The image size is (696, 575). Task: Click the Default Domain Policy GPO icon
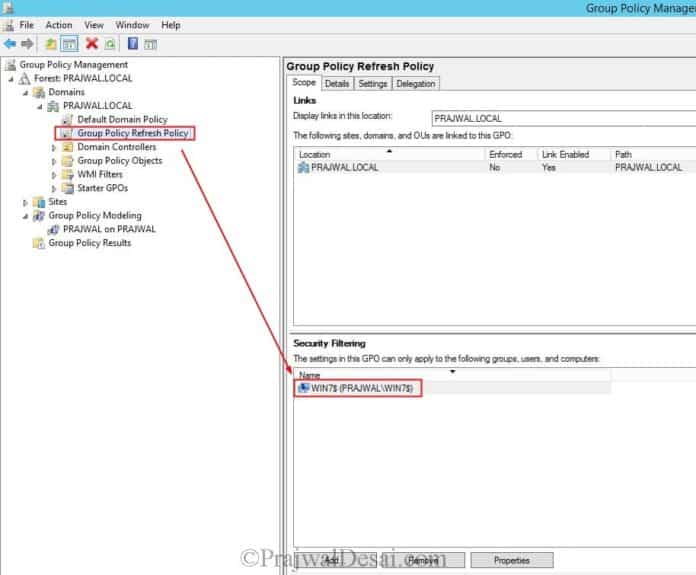tap(67, 120)
